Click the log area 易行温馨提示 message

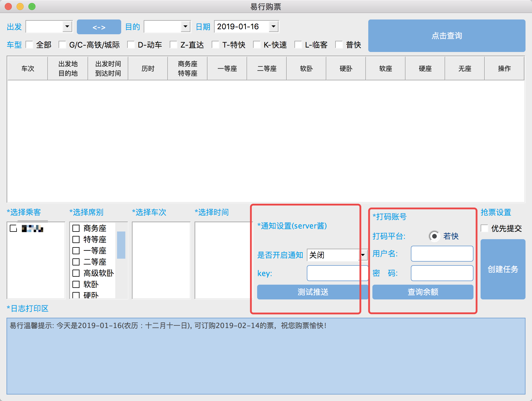point(168,326)
